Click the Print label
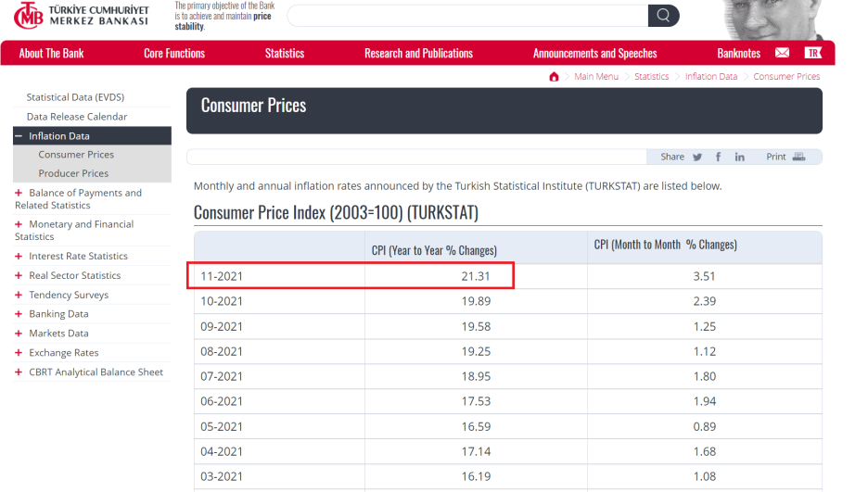The width and height of the screenshot is (868, 492). coord(776,157)
